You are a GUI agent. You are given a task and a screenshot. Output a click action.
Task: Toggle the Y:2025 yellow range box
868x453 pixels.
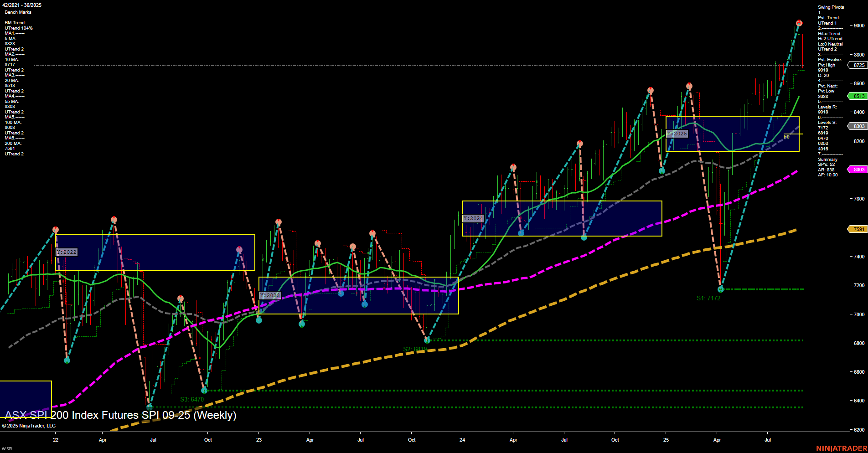click(677, 134)
